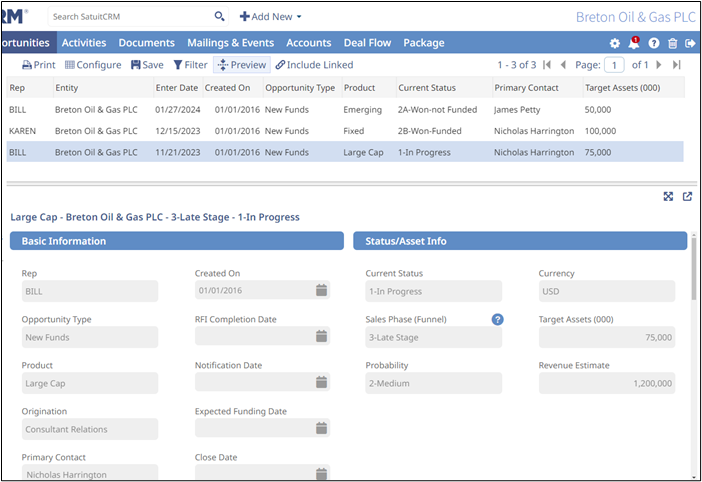Image resolution: width=702 pixels, height=482 pixels.
Task: Click the 2B-Won-Funded status cell
Action: (x=429, y=131)
